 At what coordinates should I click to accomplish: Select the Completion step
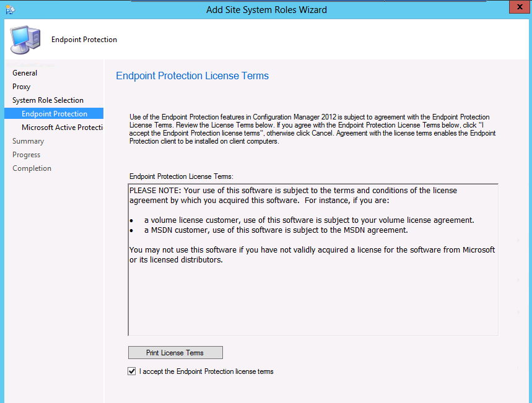click(x=32, y=168)
